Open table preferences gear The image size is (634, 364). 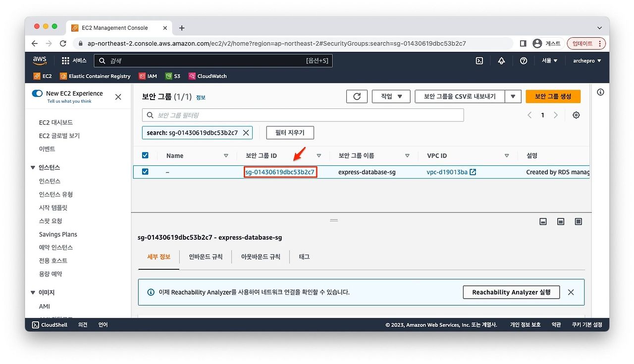coord(576,115)
